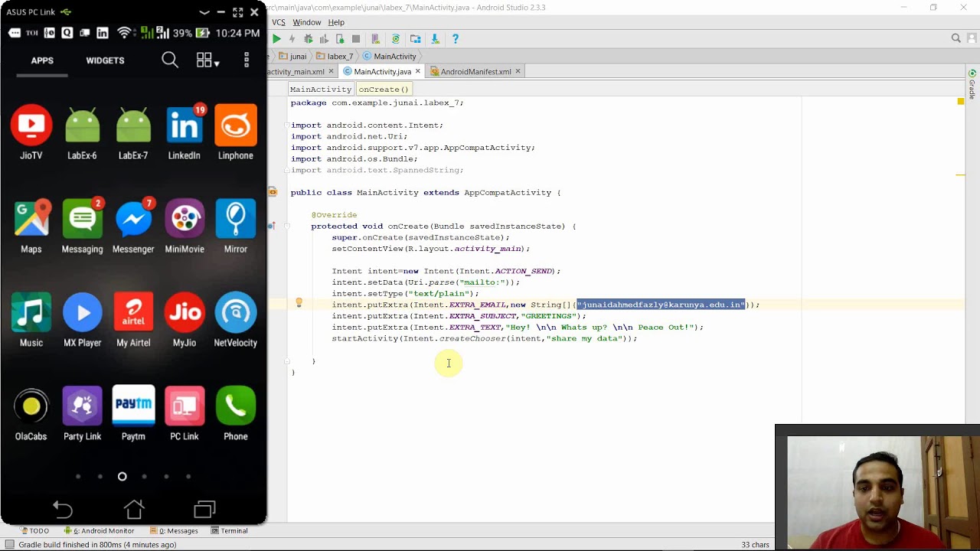Open the Android profiler toolbar icon

tap(324, 39)
